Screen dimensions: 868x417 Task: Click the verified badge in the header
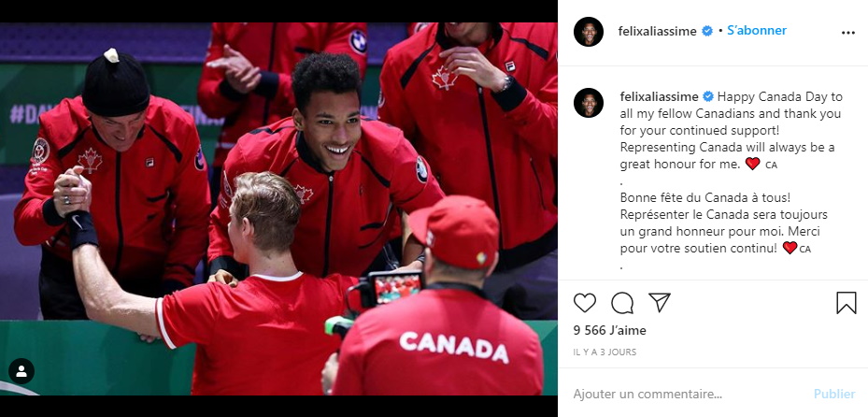pos(707,31)
